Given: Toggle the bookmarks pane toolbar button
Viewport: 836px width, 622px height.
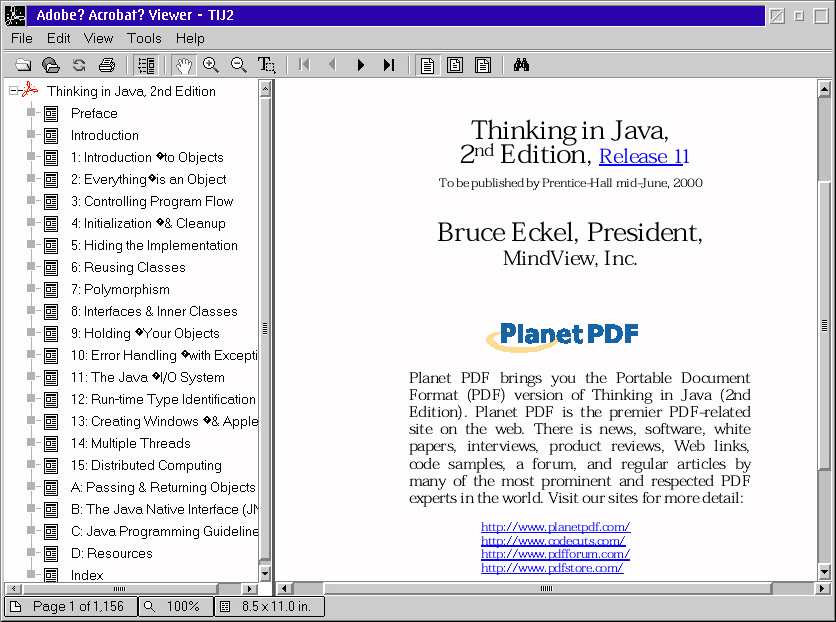Looking at the screenshot, I should 146,65.
